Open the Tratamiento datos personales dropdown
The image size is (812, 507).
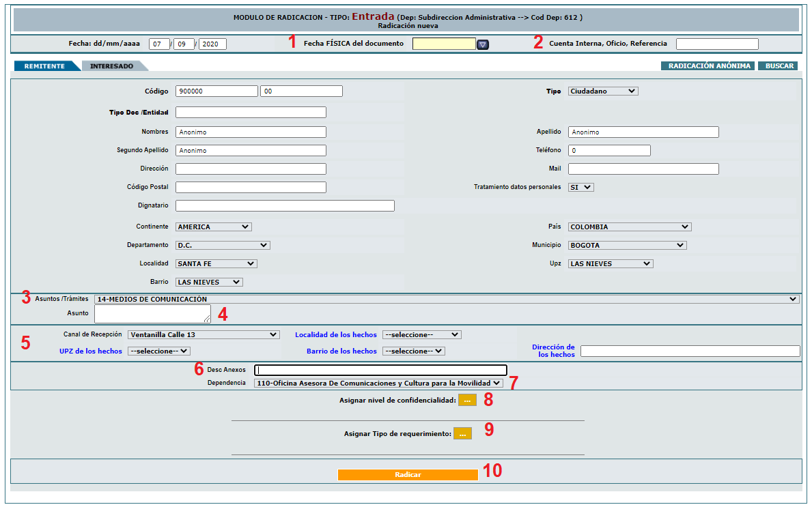click(580, 187)
